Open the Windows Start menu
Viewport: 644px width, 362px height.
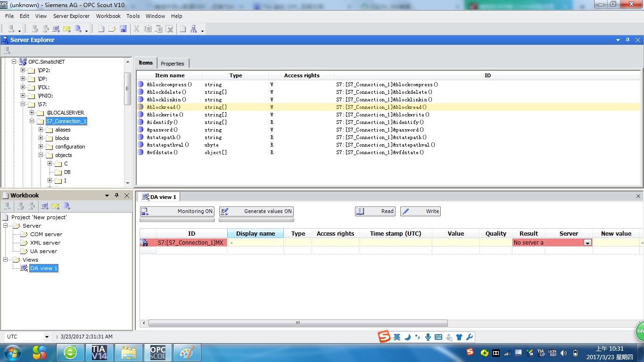(x=12, y=353)
